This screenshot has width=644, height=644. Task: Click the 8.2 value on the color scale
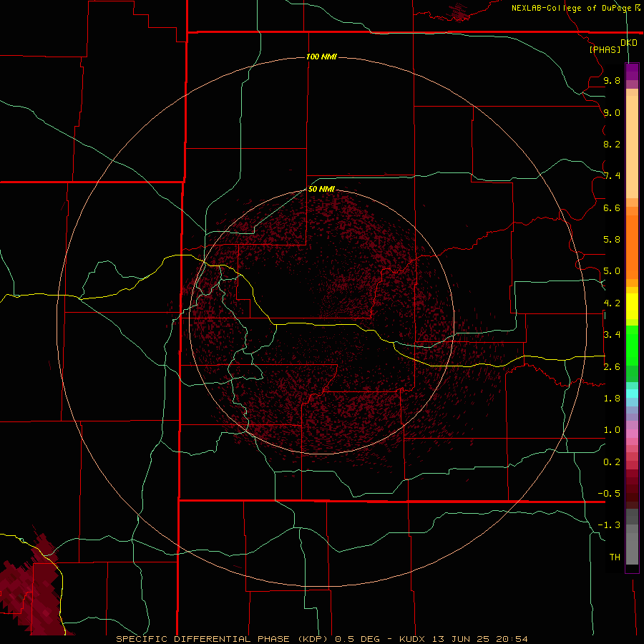(612, 144)
